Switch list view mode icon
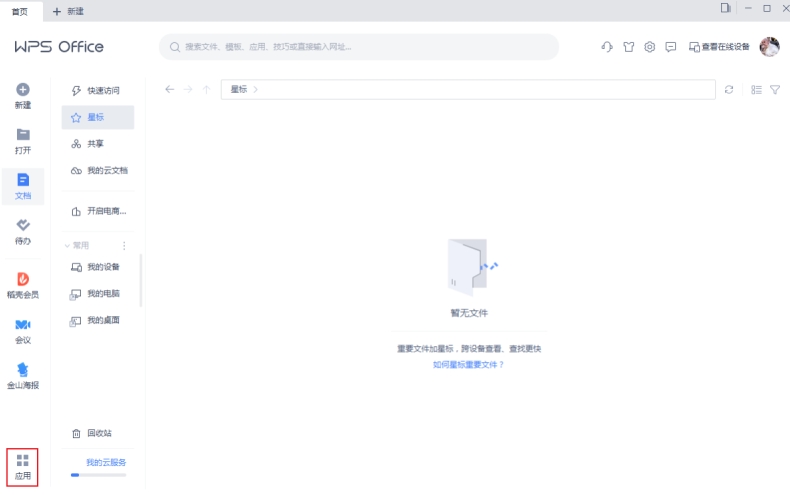This screenshot has width=790, height=495. pyautogui.click(x=756, y=90)
